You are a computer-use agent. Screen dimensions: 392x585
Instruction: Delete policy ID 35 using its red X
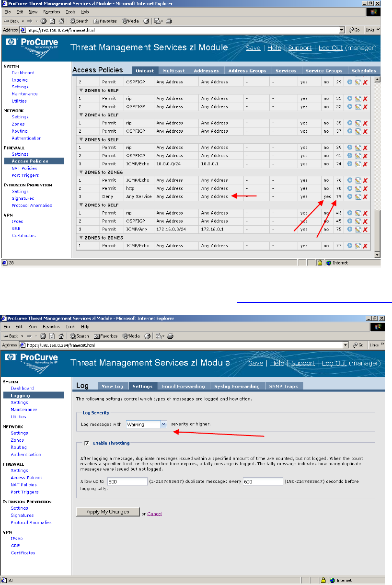click(x=365, y=123)
